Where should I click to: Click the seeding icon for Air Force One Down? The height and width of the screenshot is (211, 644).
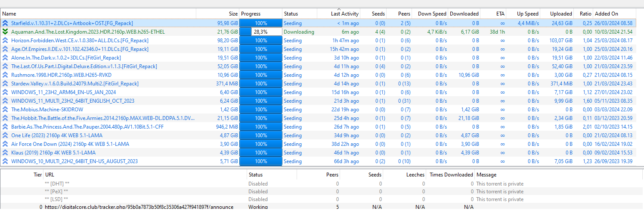[5, 144]
